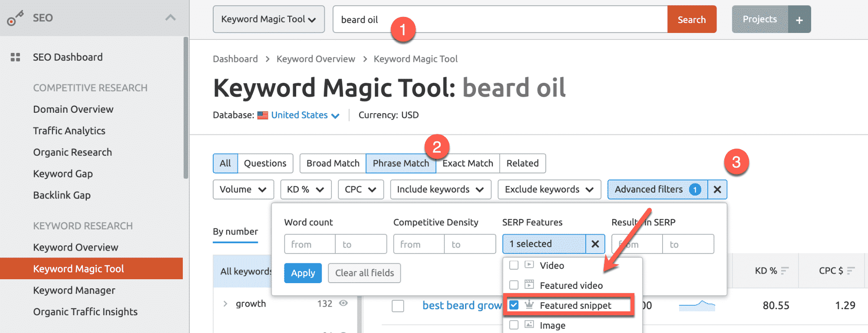This screenshot has width=868, height=333.
Task: Enable the Video SERP feature checkbox
Action: point(514,265)
